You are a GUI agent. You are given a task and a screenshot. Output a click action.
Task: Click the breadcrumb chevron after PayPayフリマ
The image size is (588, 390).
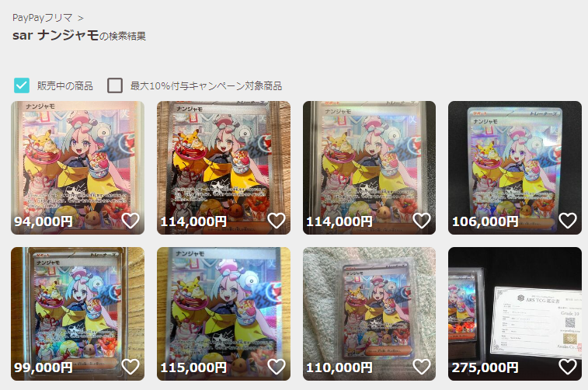tap(81, 18)
